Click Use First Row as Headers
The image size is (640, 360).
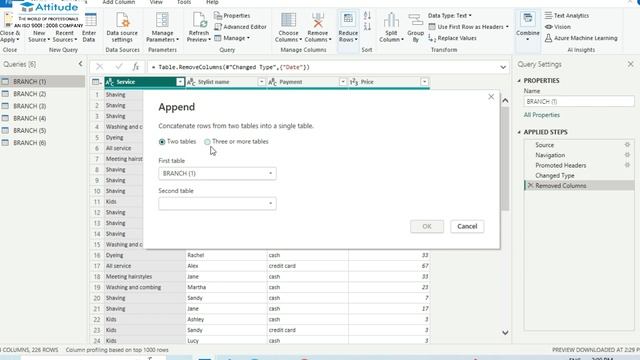[x=468, y=27]
